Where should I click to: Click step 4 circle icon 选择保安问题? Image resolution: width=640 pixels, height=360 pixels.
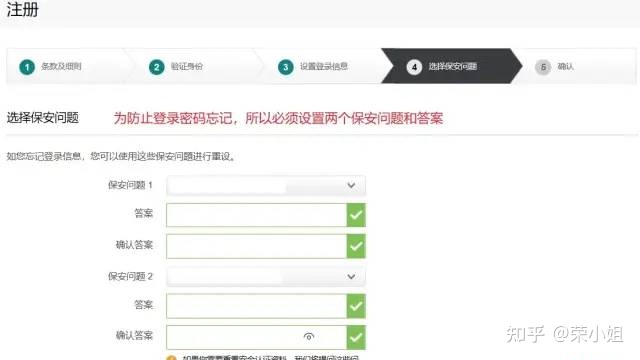coord(414,67)
